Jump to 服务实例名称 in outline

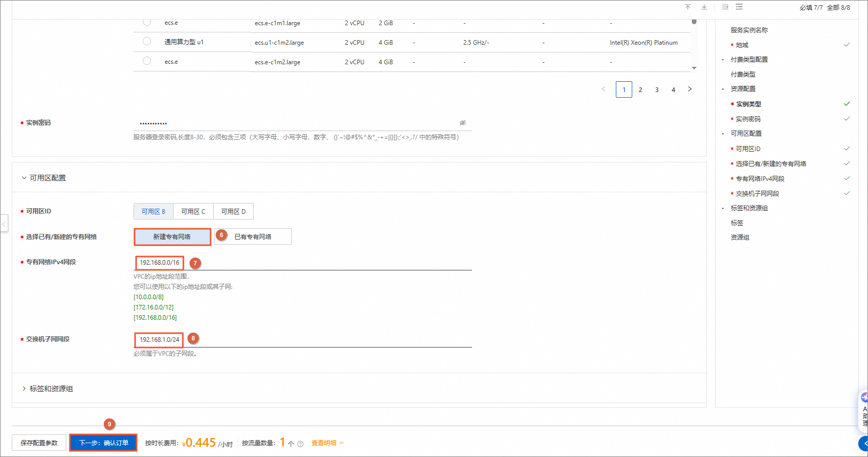(749, 30)
